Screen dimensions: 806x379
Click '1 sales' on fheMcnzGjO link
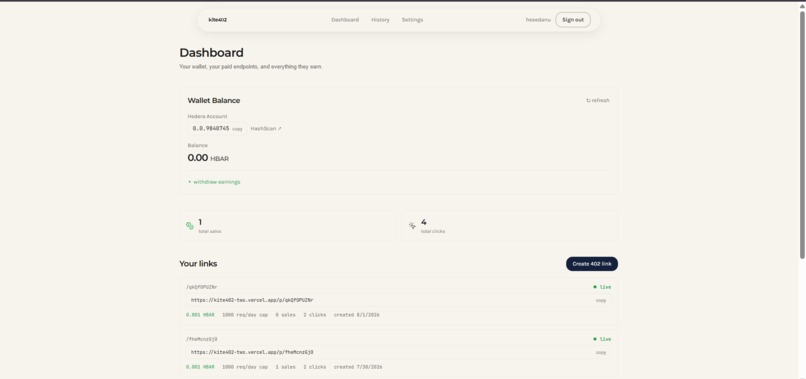[x=285, y=367]
